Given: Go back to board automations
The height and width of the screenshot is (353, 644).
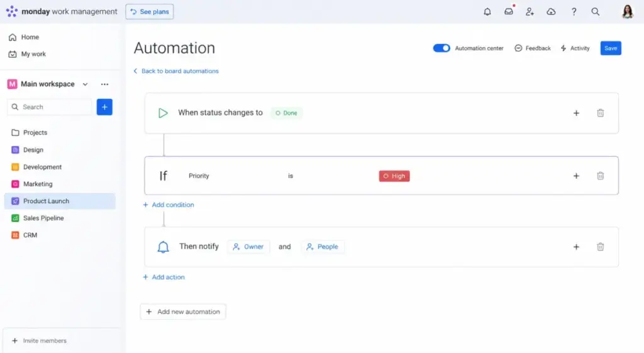Looking at the screenshot, I should [x=176, y=71].
